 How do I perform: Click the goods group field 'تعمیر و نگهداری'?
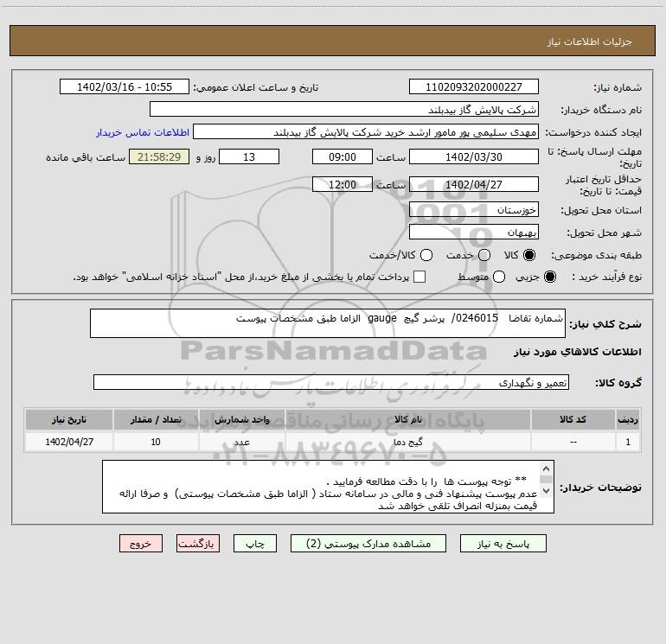pos(331,382)
